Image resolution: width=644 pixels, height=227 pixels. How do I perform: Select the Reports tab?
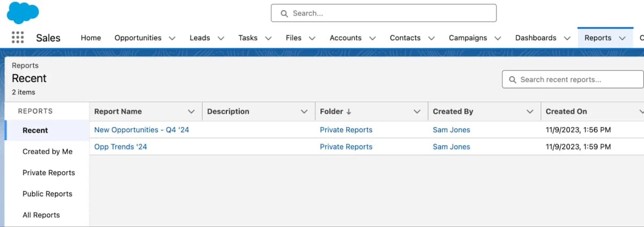tap(598, 38)
